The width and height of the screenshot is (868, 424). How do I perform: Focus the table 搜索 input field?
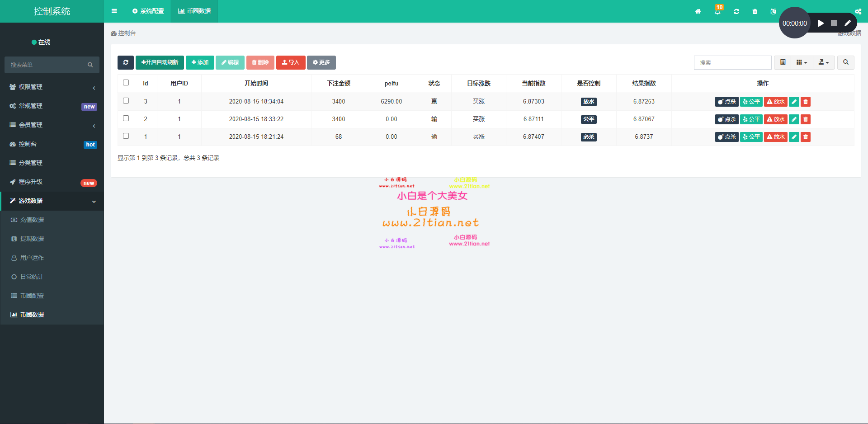tap(732, 62)
